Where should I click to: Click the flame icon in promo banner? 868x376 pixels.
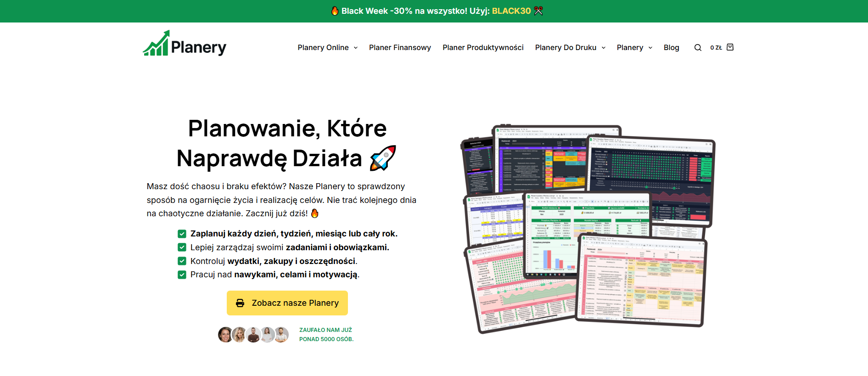pyautogui.click(x=335, y=11)
